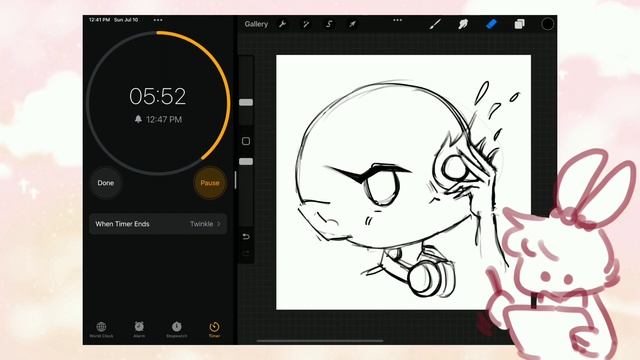Switch to the Stopwatch tab
The width and height of the screenshot is (640, 360).
(x=176, y=329)
